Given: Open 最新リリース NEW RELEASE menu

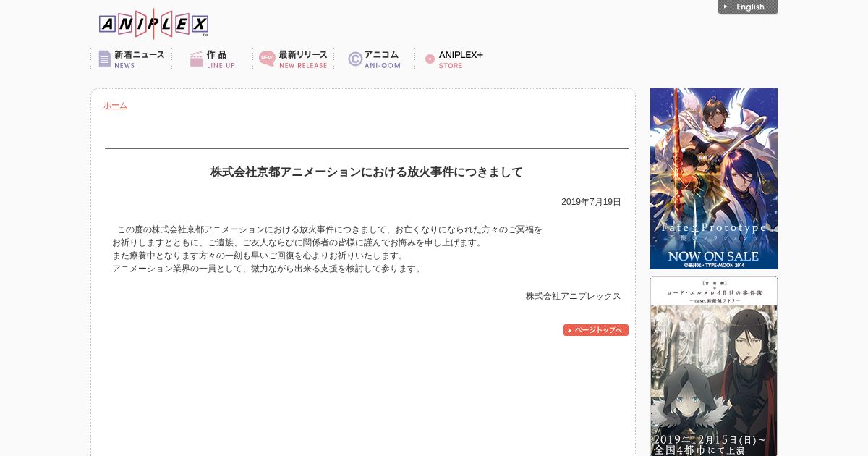Looking at the screenshot, I should (x=293, y=59).
